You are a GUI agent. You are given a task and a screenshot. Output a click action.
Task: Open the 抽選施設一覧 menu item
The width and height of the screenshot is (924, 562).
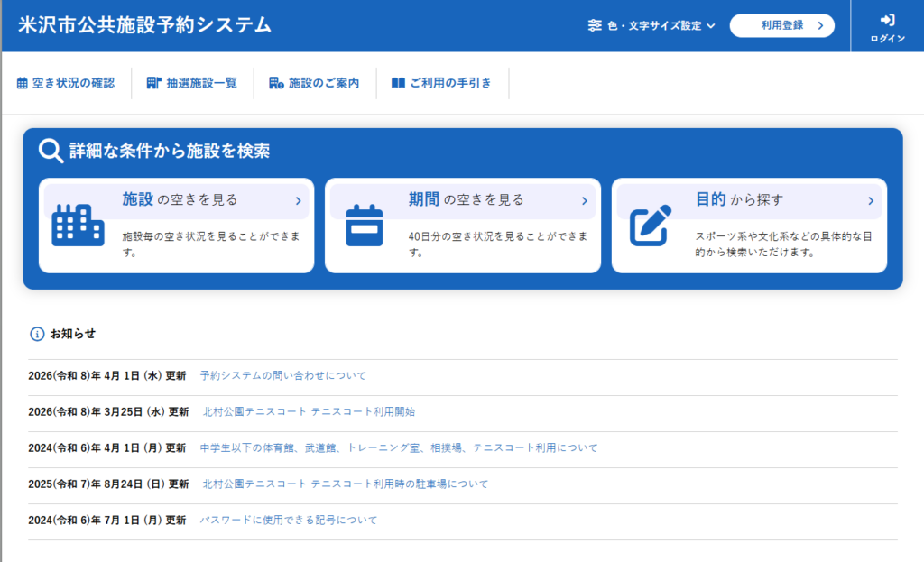pos(201,83)
